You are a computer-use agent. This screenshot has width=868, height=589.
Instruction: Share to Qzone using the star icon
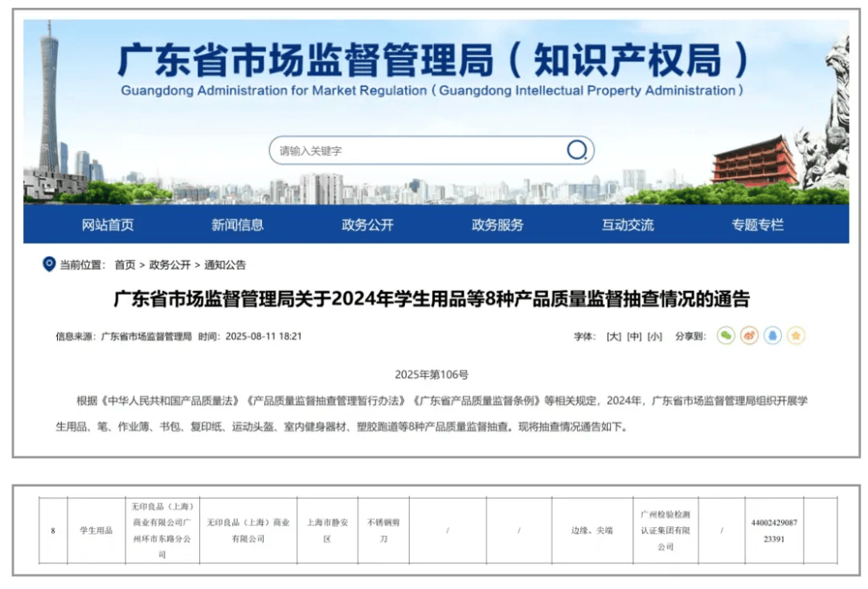(796, 336)
